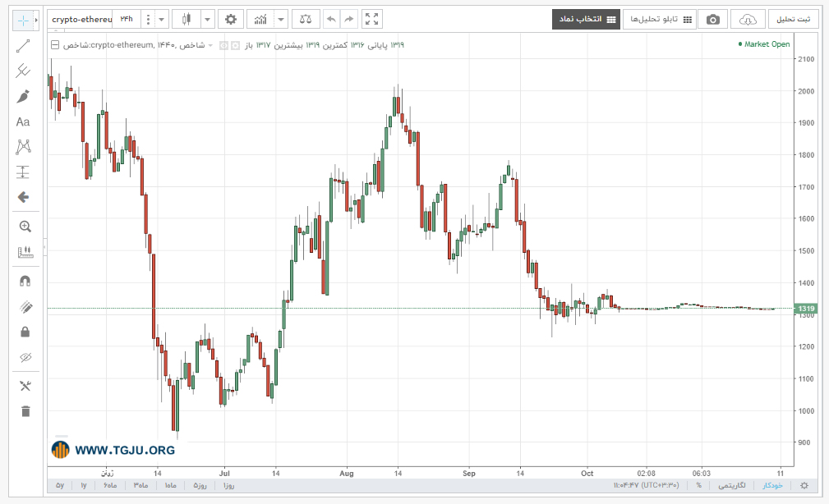Select the trend line drawing tool

(x=23, y=46)
